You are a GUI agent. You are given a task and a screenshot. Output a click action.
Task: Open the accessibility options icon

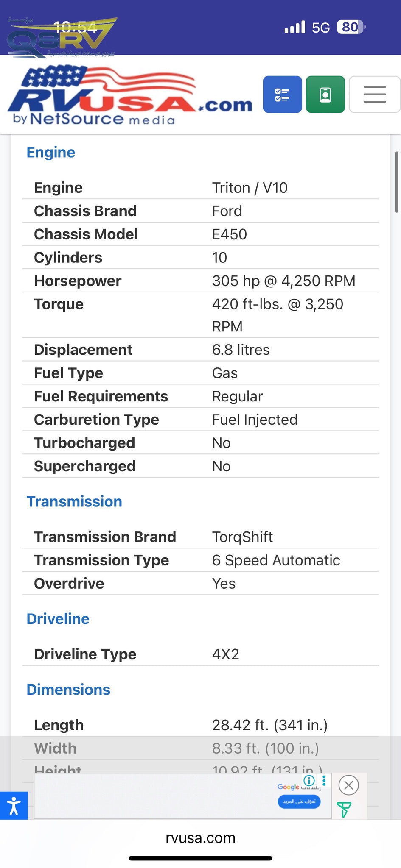click(x=14, y=805)
